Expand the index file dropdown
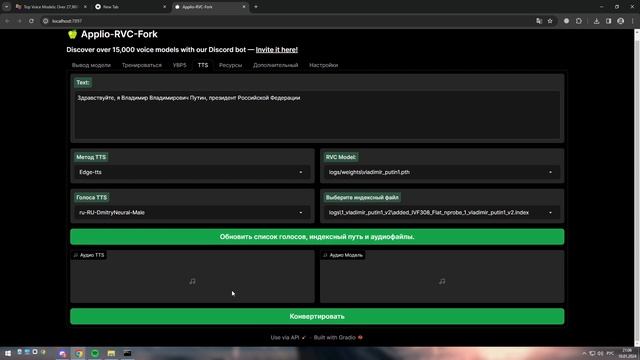This screenshot has height=360, width=640. point(550,213)
